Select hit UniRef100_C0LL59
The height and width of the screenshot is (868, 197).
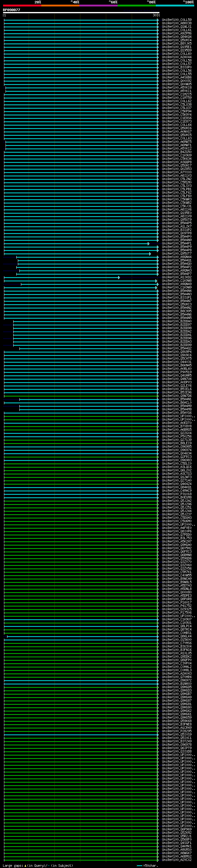click(x=176, y=20)
